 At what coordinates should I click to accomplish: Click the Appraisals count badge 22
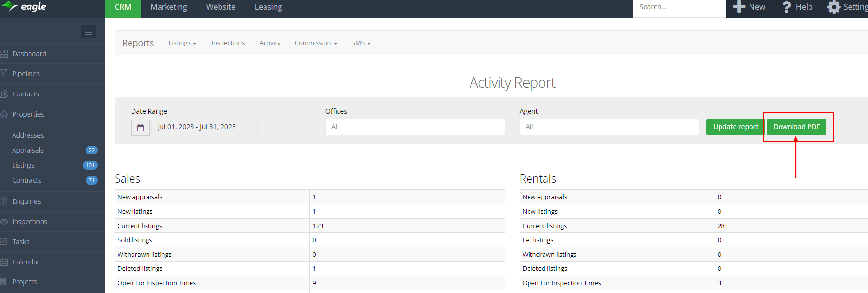tap(91, 150)
